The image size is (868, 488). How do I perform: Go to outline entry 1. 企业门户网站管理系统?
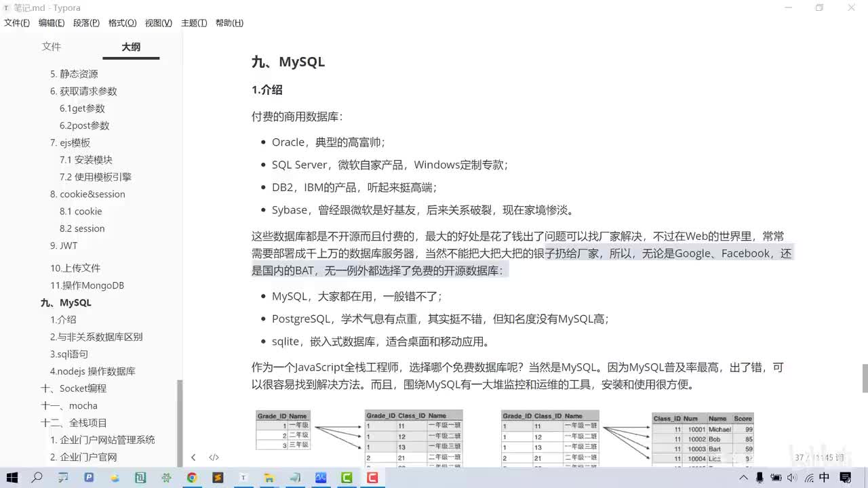coord(102,440)
